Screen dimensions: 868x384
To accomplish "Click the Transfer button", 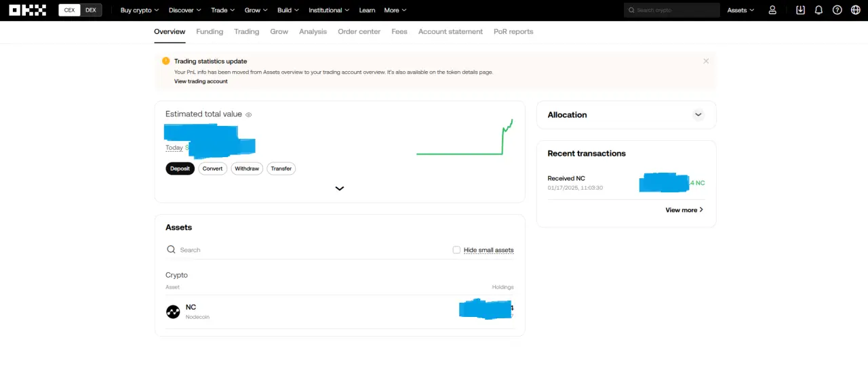I will [281, 169].
